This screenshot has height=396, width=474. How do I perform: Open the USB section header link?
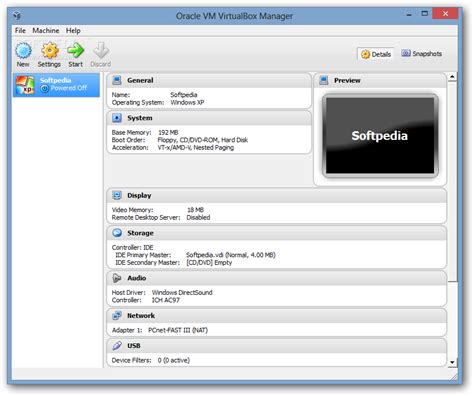tap(134, 346)
